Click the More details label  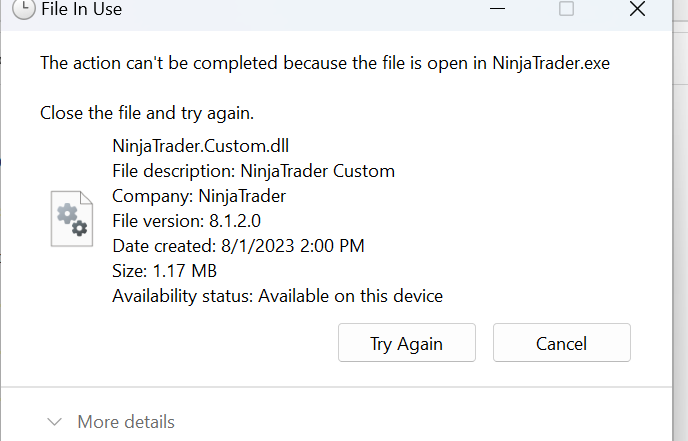(x=126, y=422)
